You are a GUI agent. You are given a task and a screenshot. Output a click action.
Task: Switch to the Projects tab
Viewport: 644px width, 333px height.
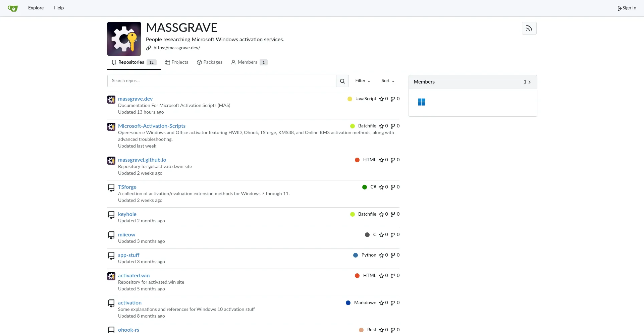(176, 62)
